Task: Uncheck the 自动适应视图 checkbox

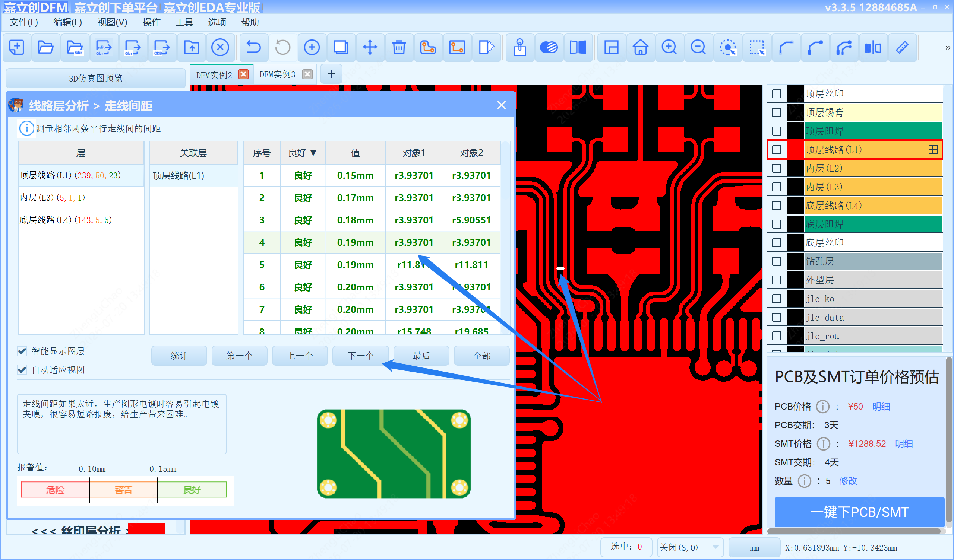Action: (22, 370)
